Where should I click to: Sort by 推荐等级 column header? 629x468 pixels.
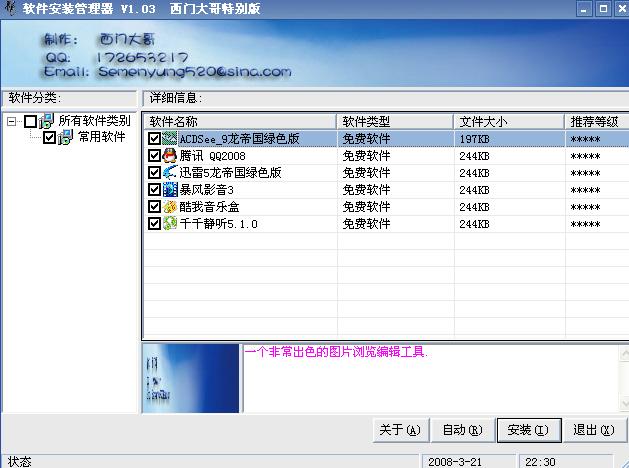(597, 122)
